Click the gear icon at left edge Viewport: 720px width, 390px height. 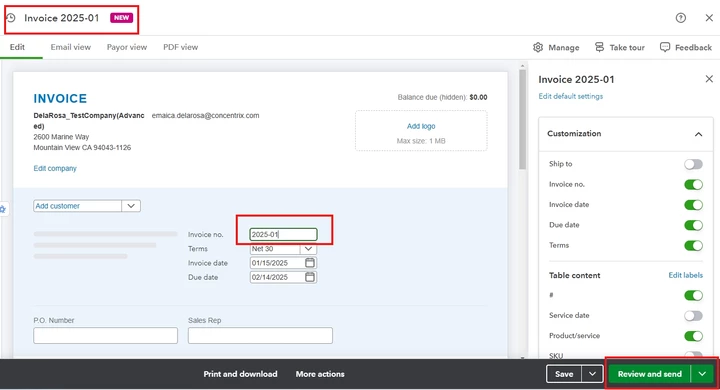(3, 209)
